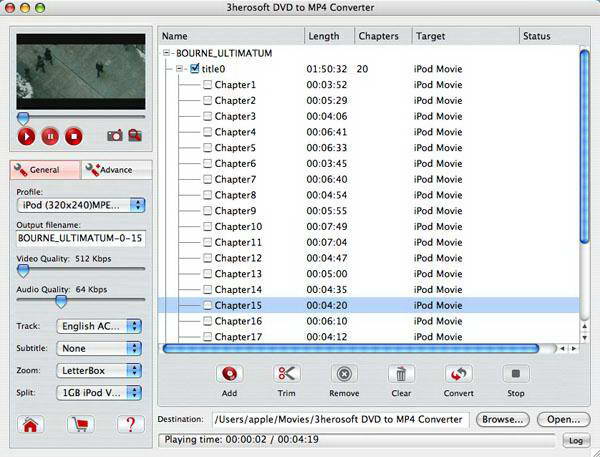Check the Chapter17 checkbox

point(207,337)
